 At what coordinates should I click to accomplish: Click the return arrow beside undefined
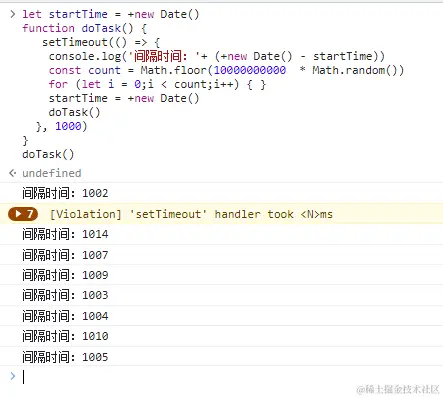(13, 173)
